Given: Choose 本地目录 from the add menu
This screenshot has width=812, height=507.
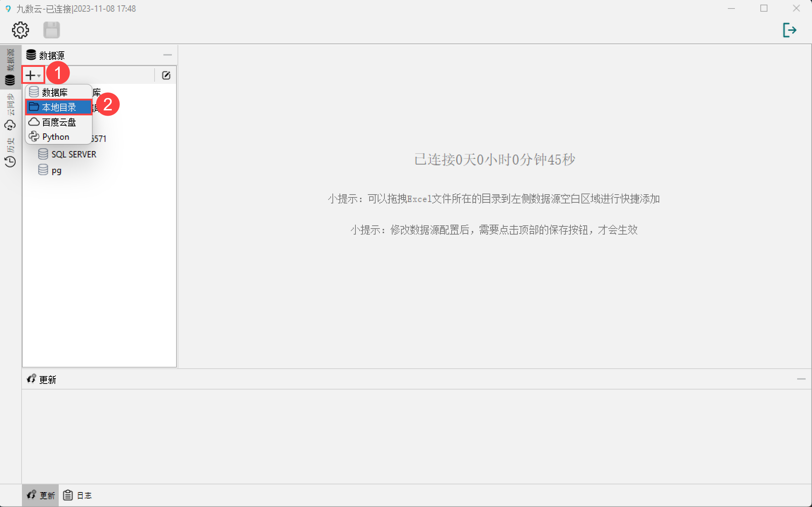Looking at the screenshot, I should [x=58, y=107].
